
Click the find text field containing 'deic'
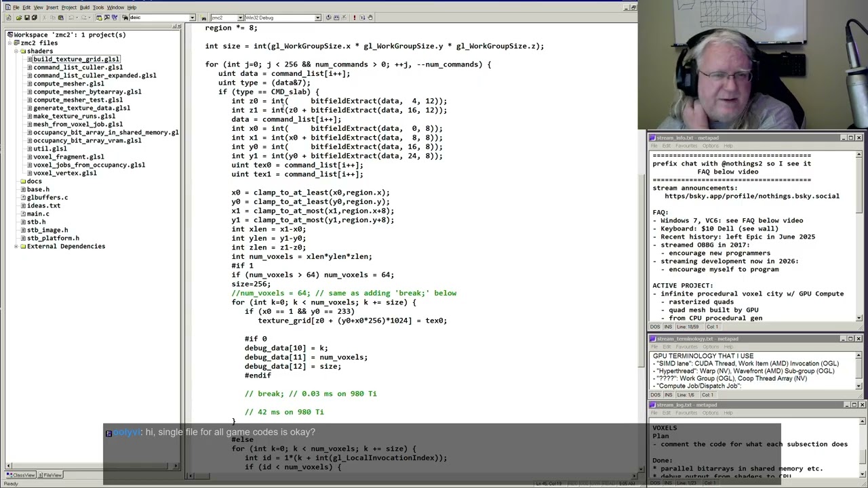[x=158, y=18]
